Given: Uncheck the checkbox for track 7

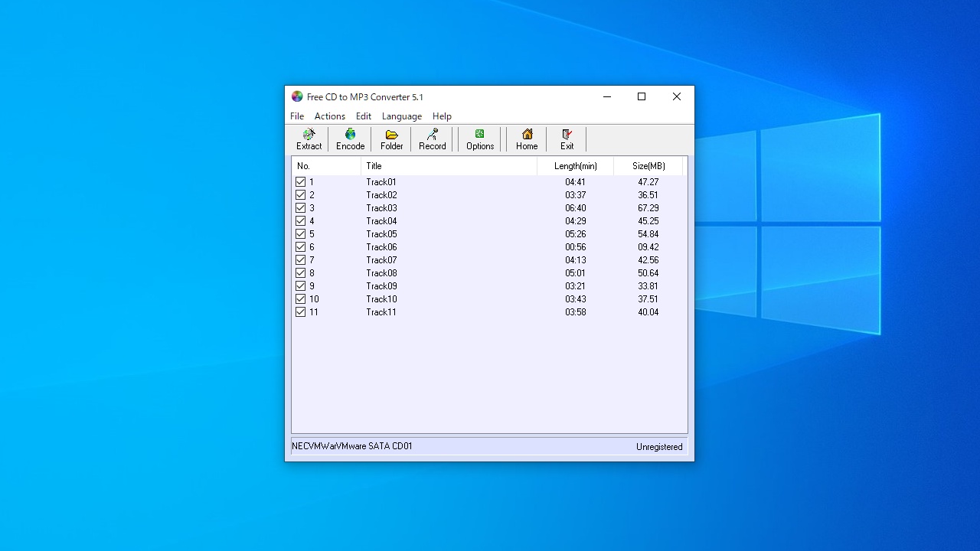Looking at the screenshot, I should pyautogui.click(x=300, y=260).
